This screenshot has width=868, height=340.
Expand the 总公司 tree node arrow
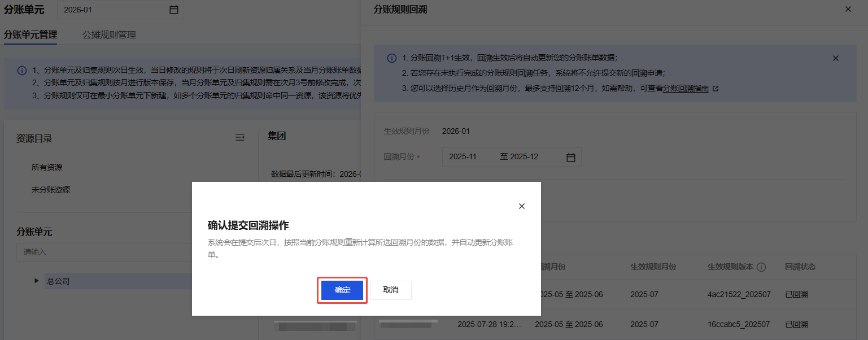tap(37, 281)
